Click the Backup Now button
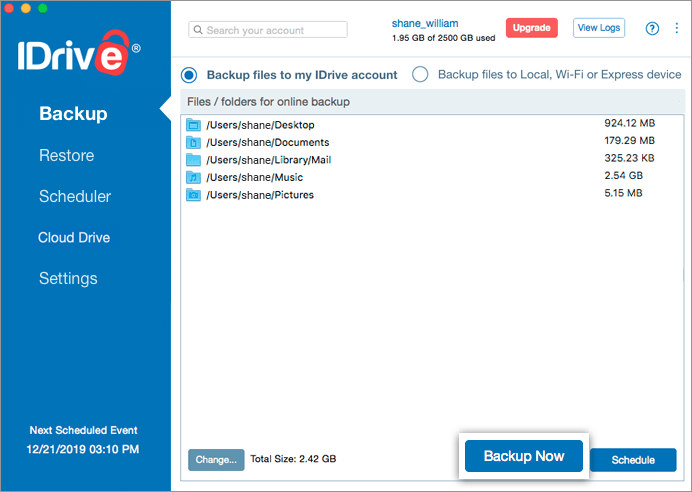Screen dimensions: 692x492 (524, 456)
